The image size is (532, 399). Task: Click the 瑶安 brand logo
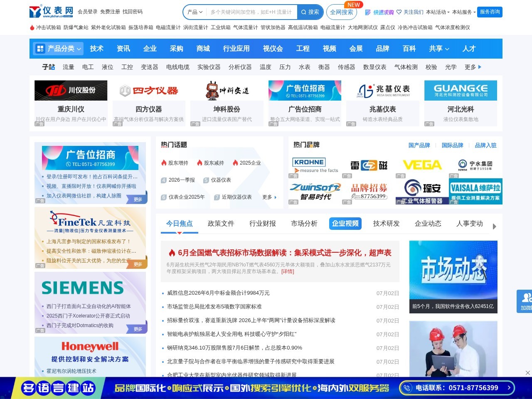(422, 192)
